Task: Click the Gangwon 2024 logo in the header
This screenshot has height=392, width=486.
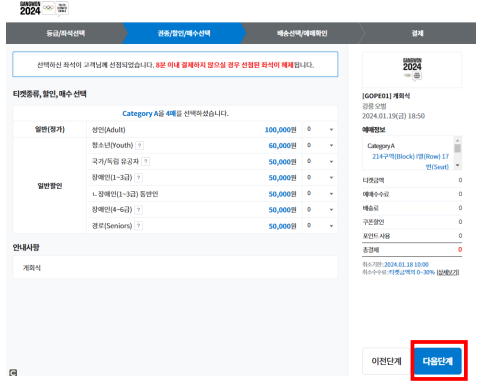Action: point(44,9)
